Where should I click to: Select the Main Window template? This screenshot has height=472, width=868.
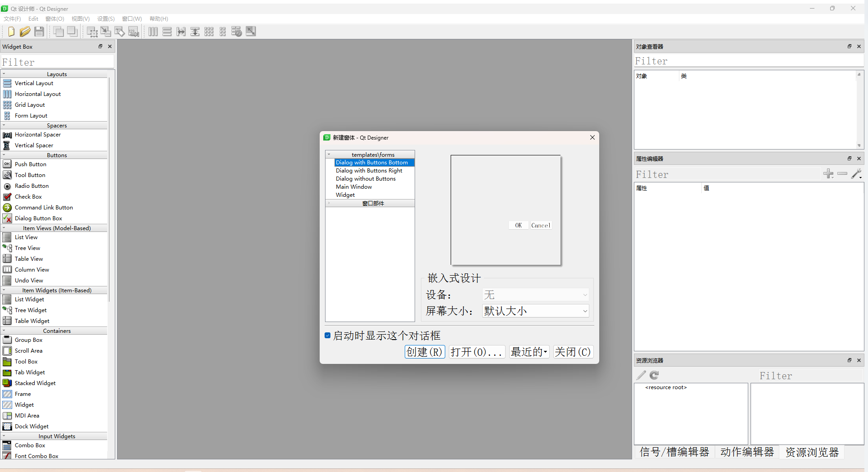tap(354, 187)
